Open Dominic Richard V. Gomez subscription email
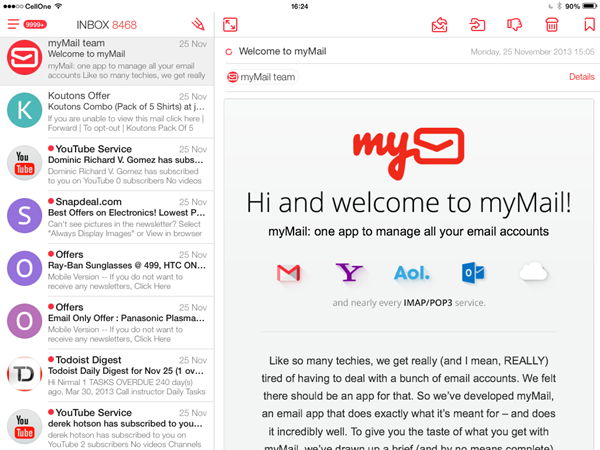The width and height of the screenshot is (600, 450). point(107,165)
